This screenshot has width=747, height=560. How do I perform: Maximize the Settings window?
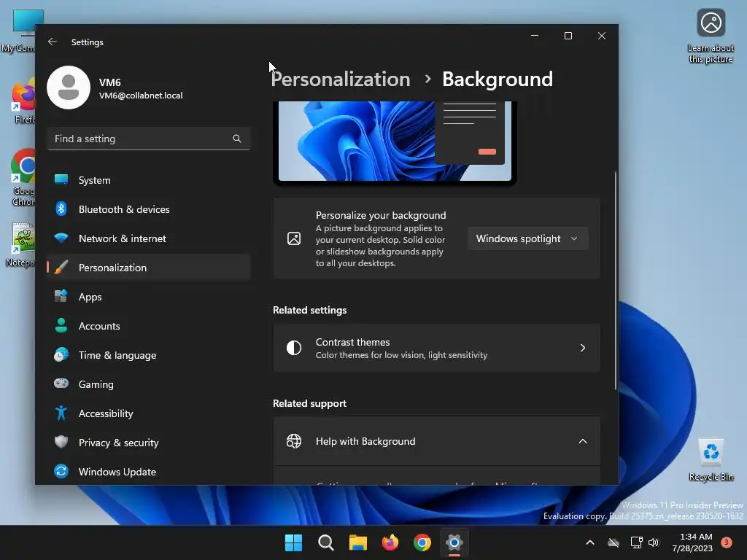[x=568, y=36]
